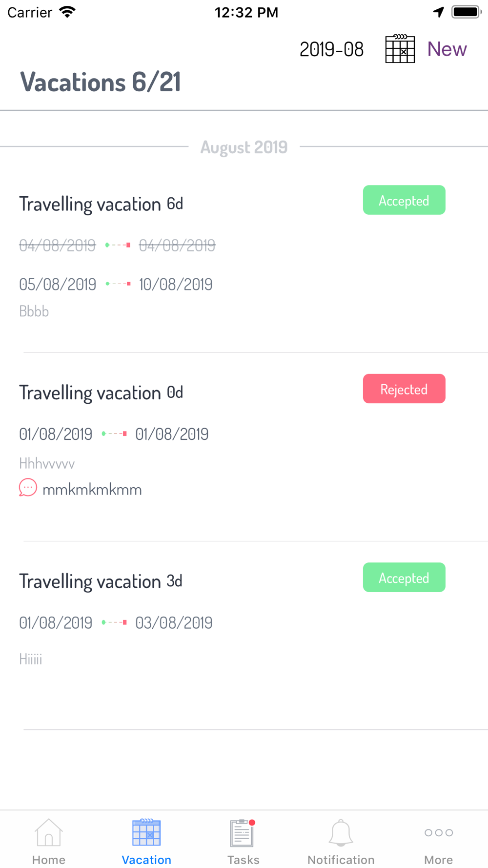
Task: Open the Travelling vacation 3d entry
Action: tap(244, 636)
